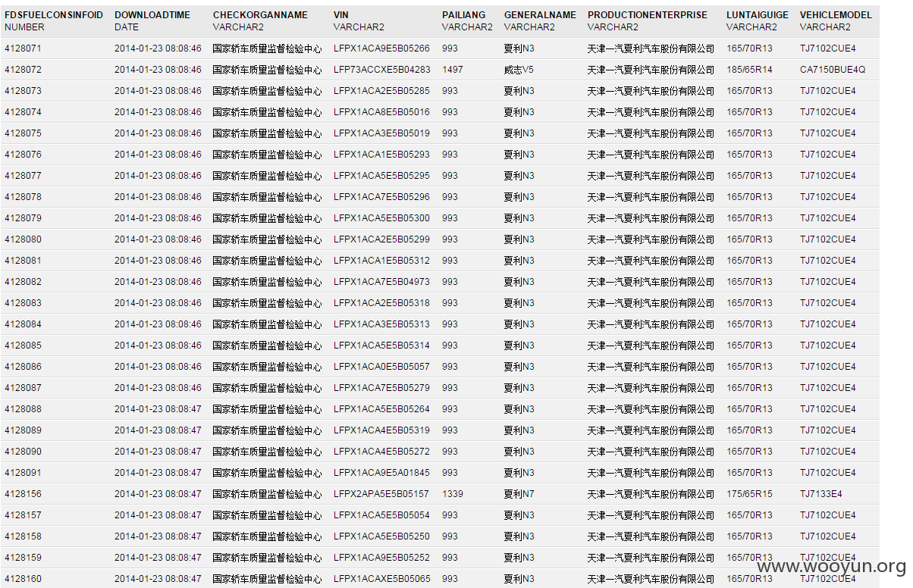Click vehicle model CA7150BUE4Q
This screenshot has height=588, width=913.
tap(833, 70)
